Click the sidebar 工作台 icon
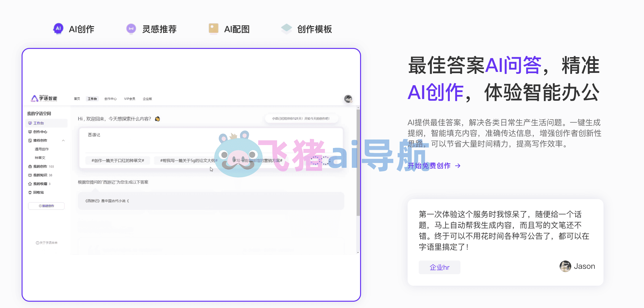 tap(30, 123)
